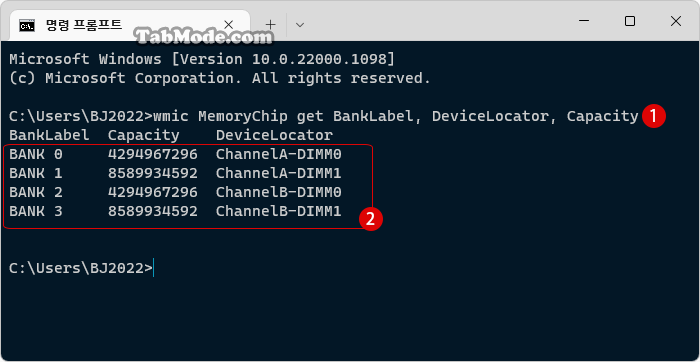Maximize the terminal window
Viewport: 700px width, 362px height.
click(x=629, y=21)
